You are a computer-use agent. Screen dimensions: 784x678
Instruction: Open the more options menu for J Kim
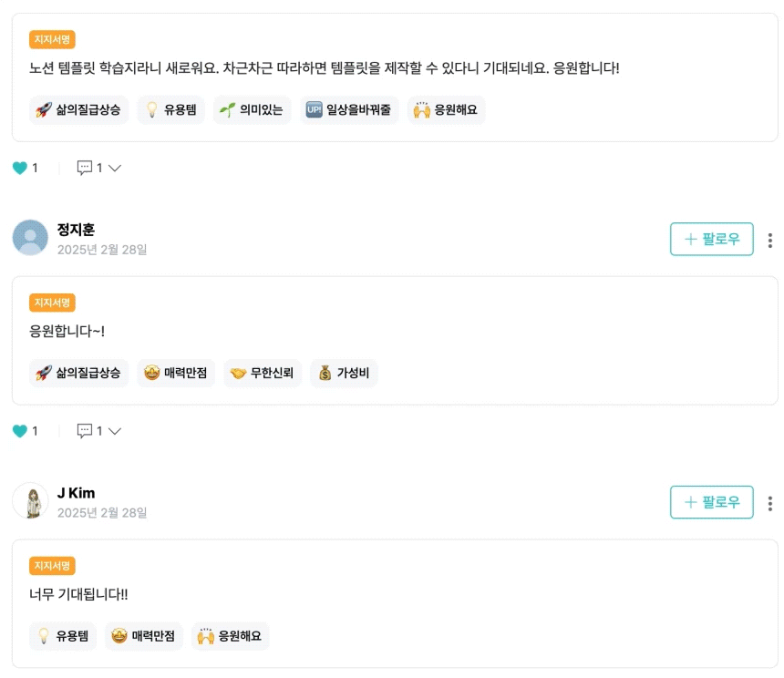pos(770,503)
